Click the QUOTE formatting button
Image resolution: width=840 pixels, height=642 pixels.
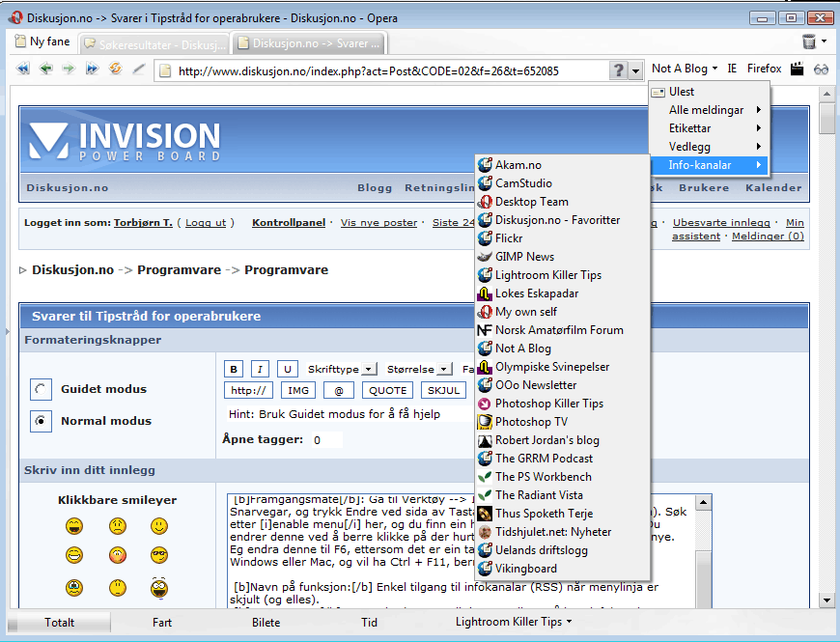388,390
